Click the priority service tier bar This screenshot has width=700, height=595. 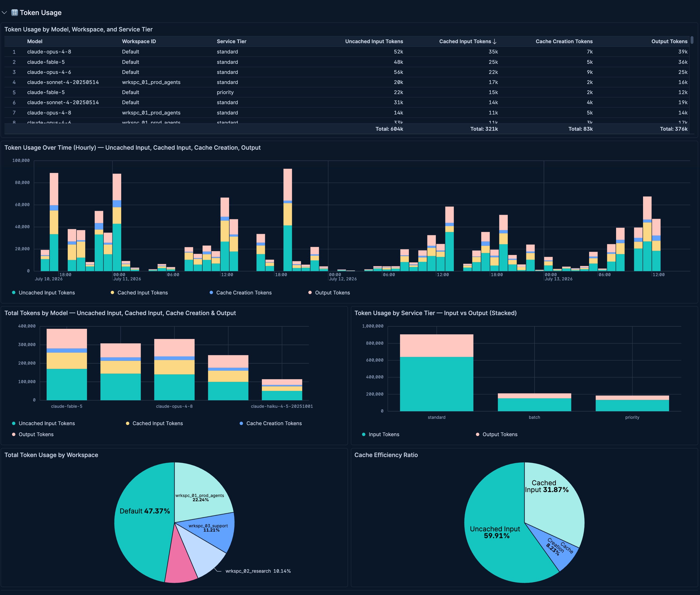click(632, 403)
